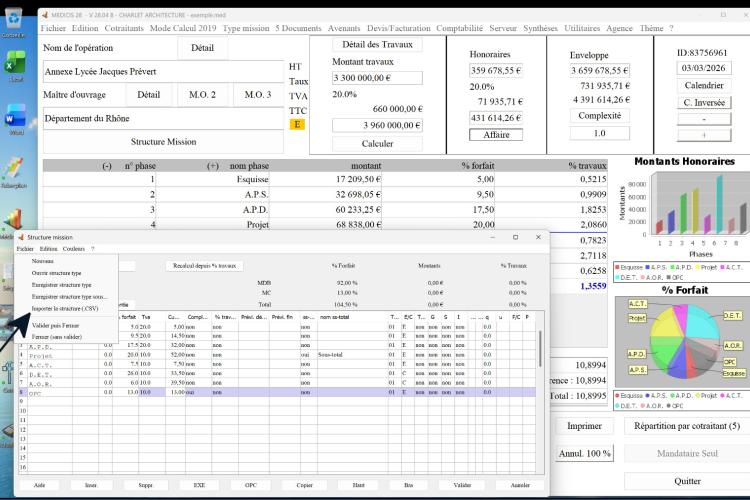Select the OPC row in Structure mission table

click(x=277, y=392)
